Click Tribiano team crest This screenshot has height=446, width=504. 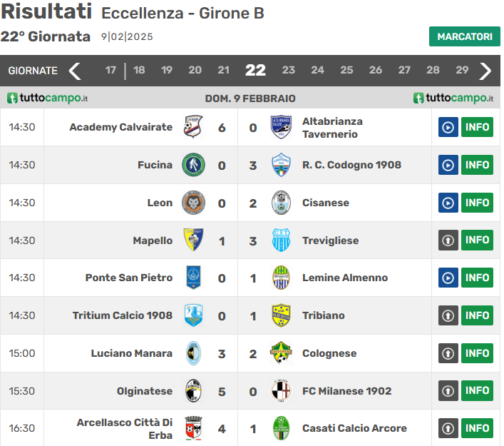click(x=281, y=315)
